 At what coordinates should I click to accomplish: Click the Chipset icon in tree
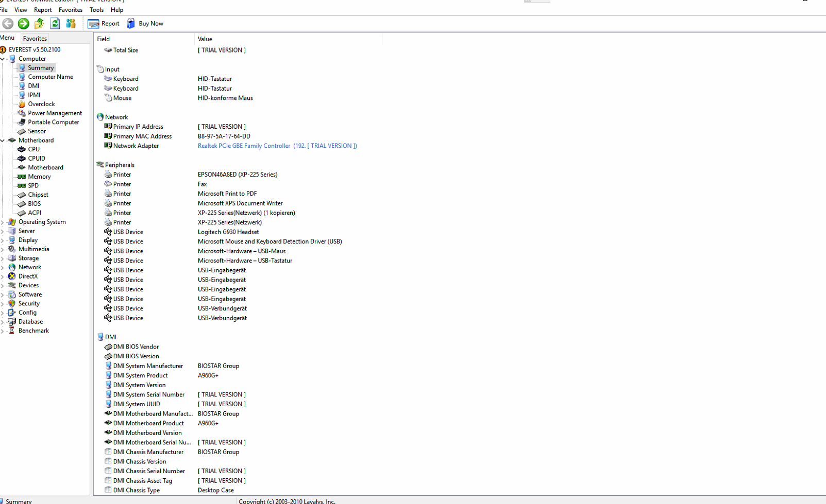coord(22,195)
